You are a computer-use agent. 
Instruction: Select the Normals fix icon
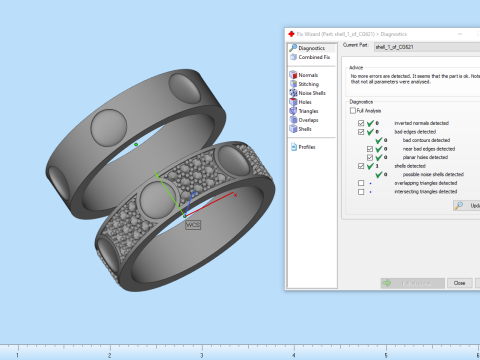pos(293,75)
